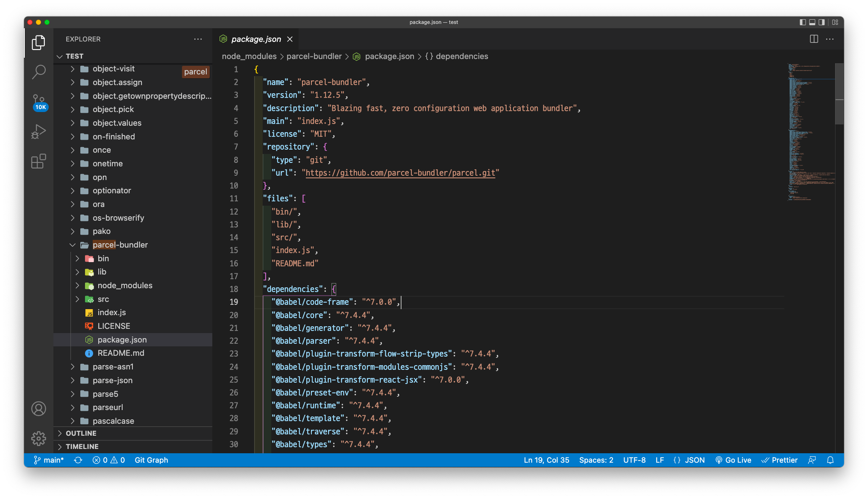This screenshot has height=499, width=868.
Task: Open the Search view in activity bar
Action: [x=38, y=72]
